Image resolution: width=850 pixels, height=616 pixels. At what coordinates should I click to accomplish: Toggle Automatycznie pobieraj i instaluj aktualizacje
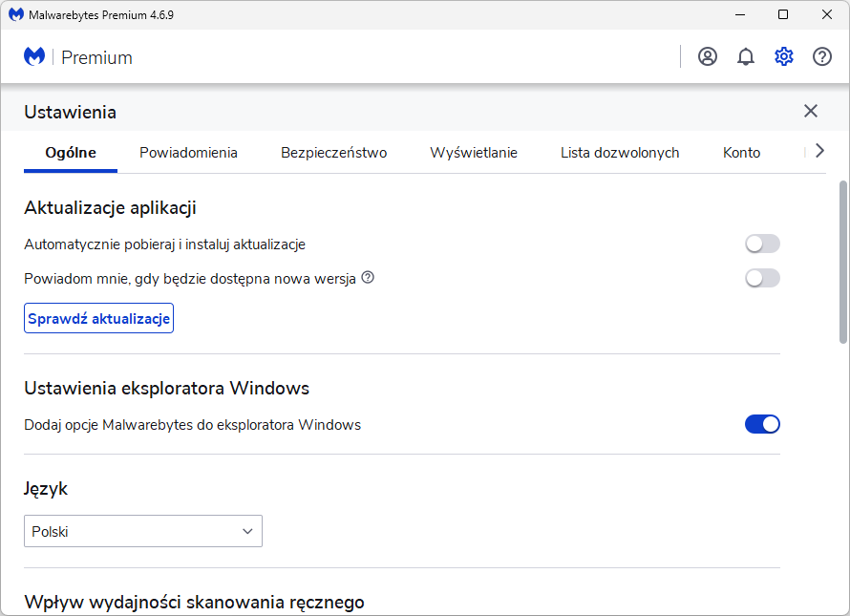click(762, 244)
